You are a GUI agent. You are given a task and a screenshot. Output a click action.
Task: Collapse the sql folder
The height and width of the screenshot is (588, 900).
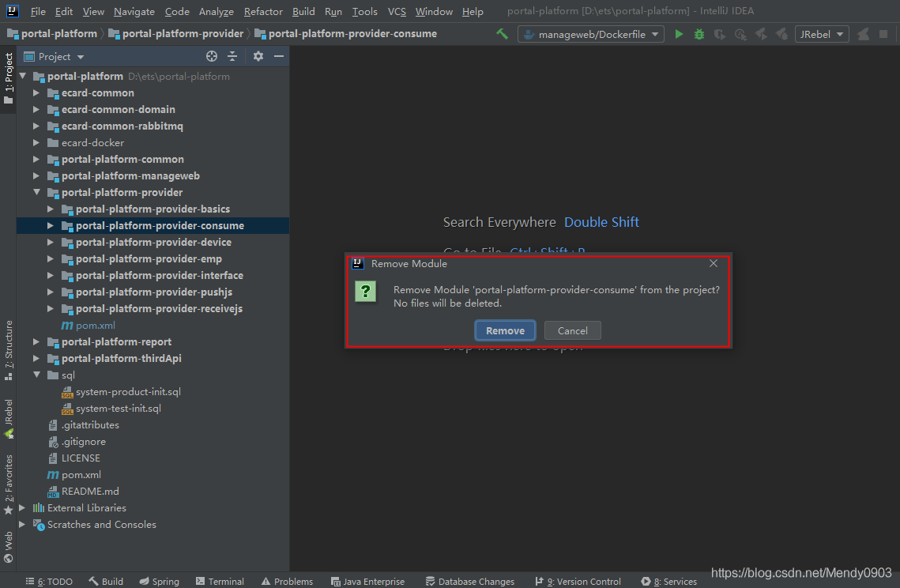point(36,375)
